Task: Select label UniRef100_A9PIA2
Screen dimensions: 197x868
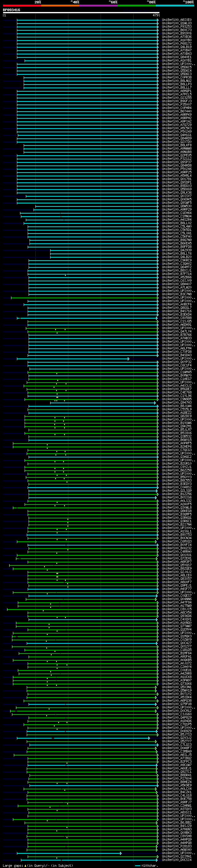Action: (177, 121)
